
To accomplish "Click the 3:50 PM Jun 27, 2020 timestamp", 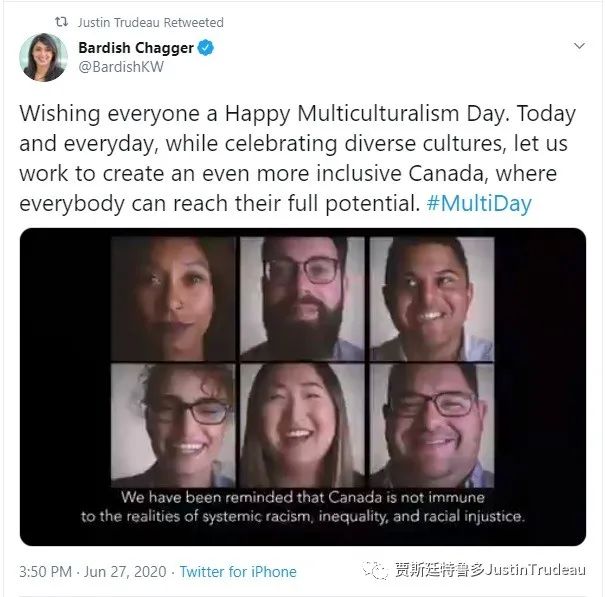I will (x=93, y=572).
